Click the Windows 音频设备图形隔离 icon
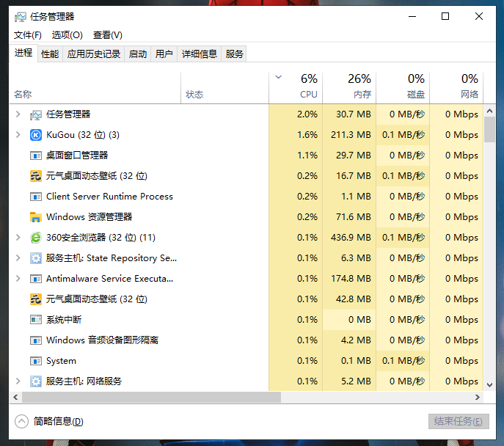 tap(36, 340)
